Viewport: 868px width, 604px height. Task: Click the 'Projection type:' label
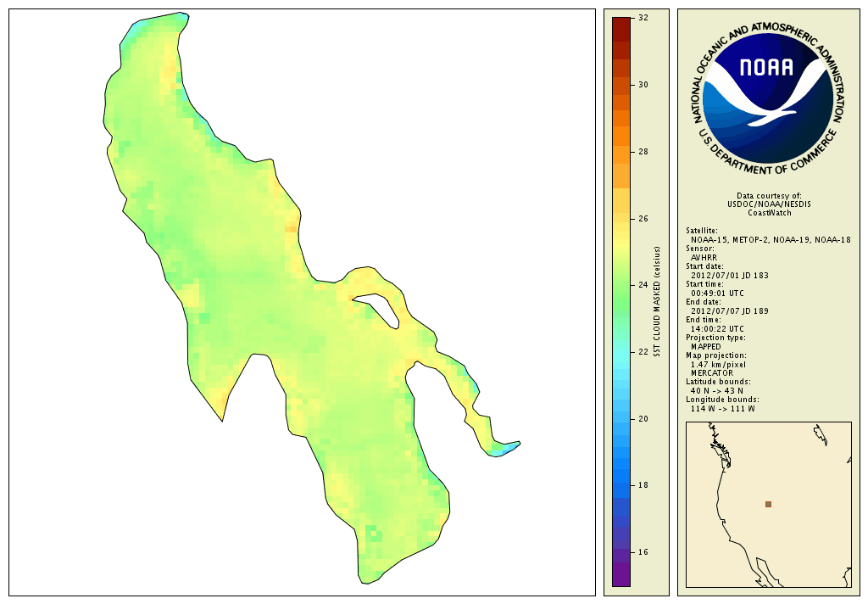point(715,338)
